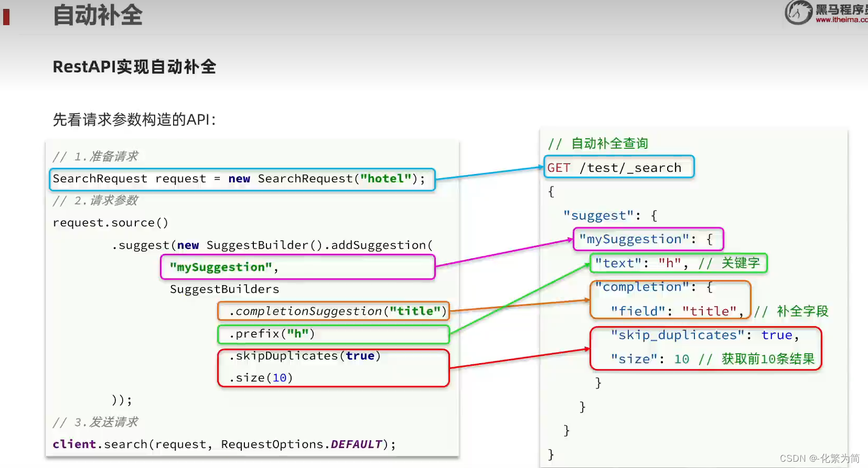
Task: Click the SuggestBuilders code word
Action: tap(224, 289)
